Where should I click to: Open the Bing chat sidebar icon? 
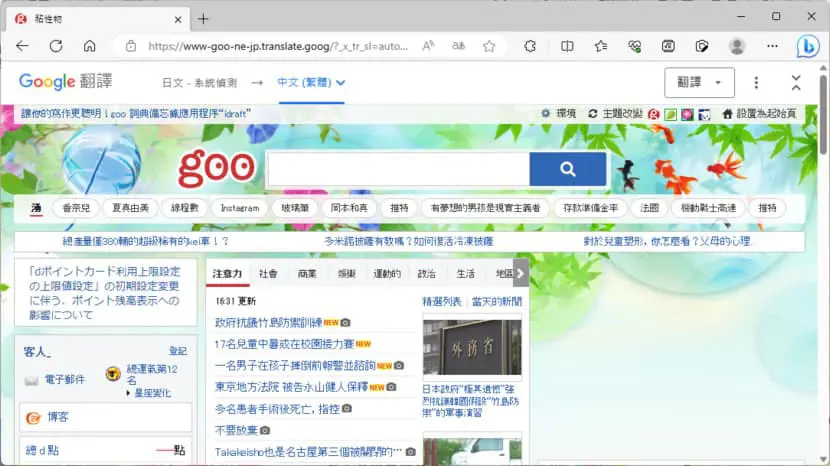(x=808, y=47)
